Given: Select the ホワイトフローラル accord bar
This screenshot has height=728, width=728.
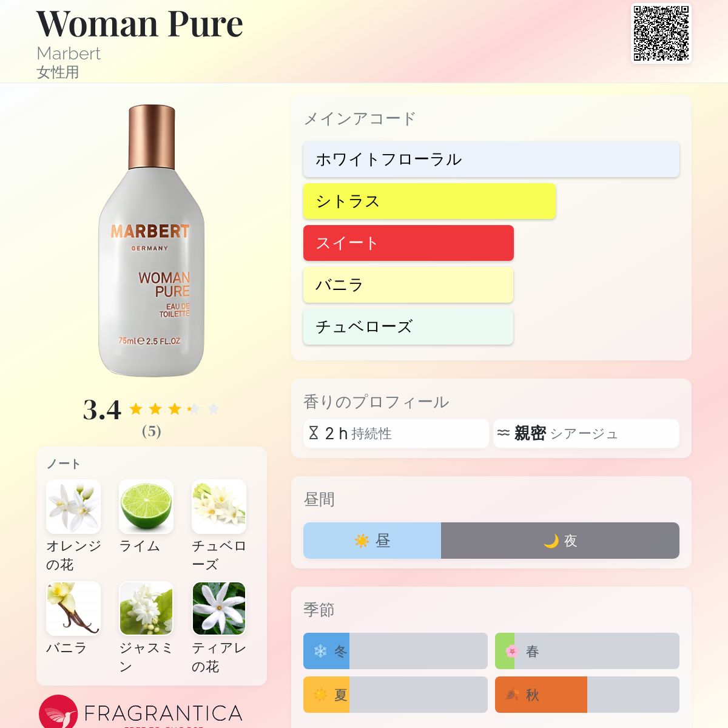Looking at the screenshot, I should 491,160.
